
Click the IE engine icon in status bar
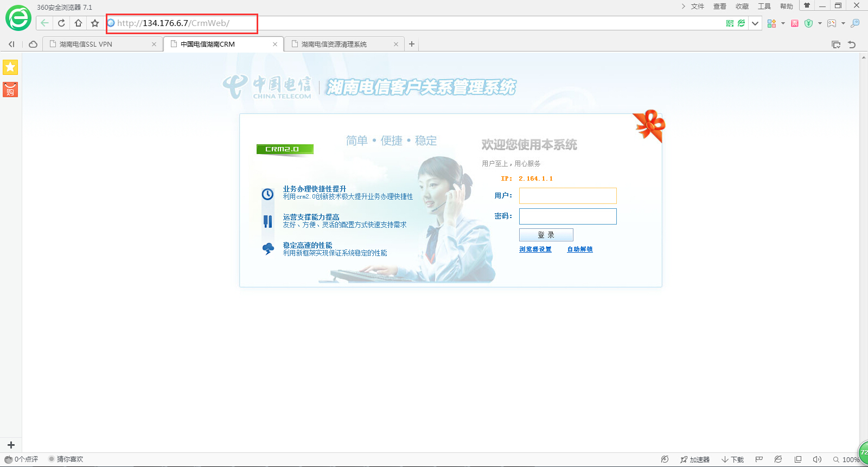[x=778, y=459]
